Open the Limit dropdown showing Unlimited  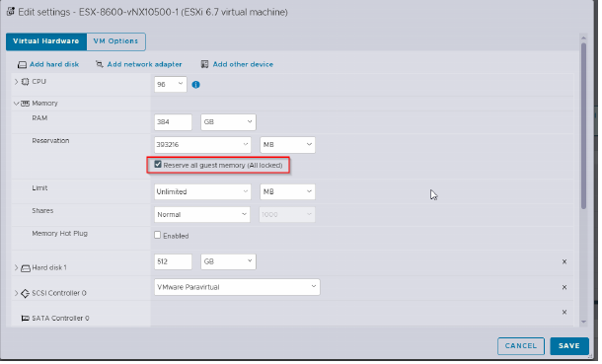tap(202, 192)
